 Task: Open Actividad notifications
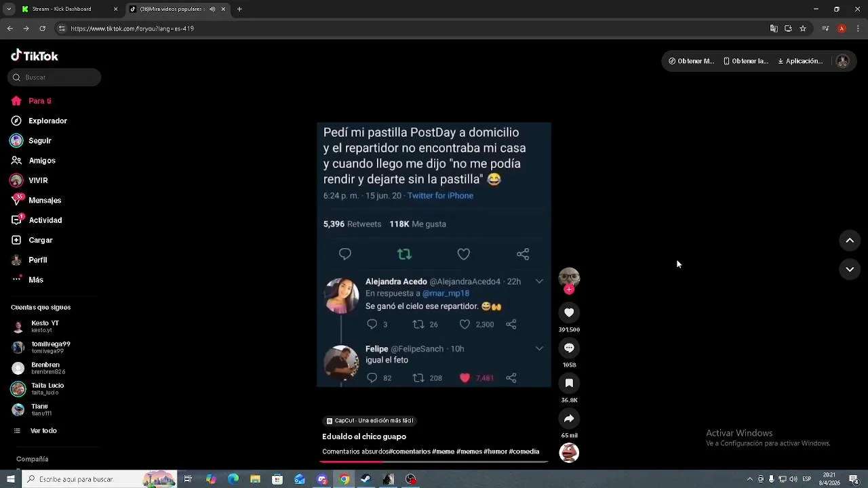(x=37, y=220)
